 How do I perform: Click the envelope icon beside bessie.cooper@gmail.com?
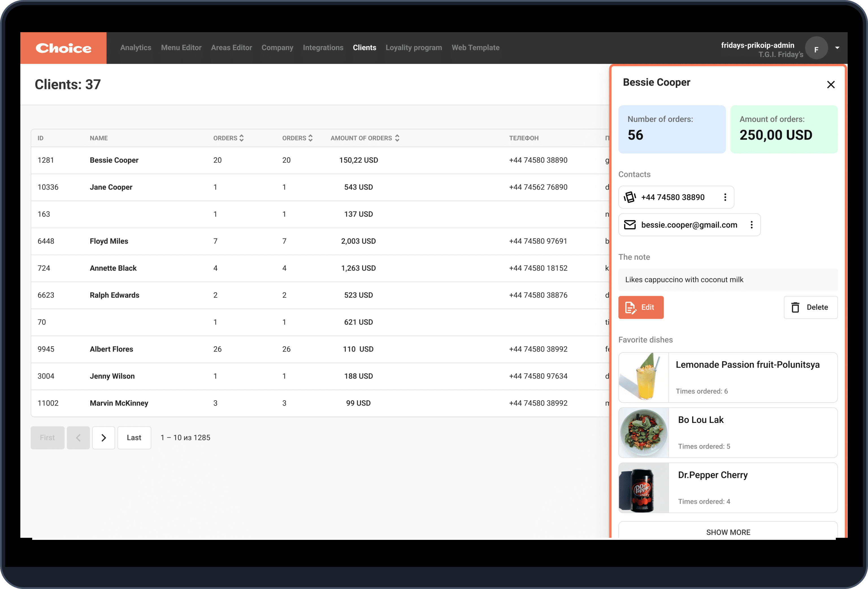click(x=630, y=225)
